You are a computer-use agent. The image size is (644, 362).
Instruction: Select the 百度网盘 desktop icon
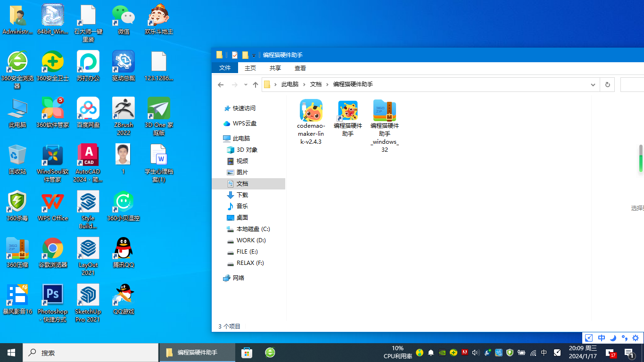(88, 113)
